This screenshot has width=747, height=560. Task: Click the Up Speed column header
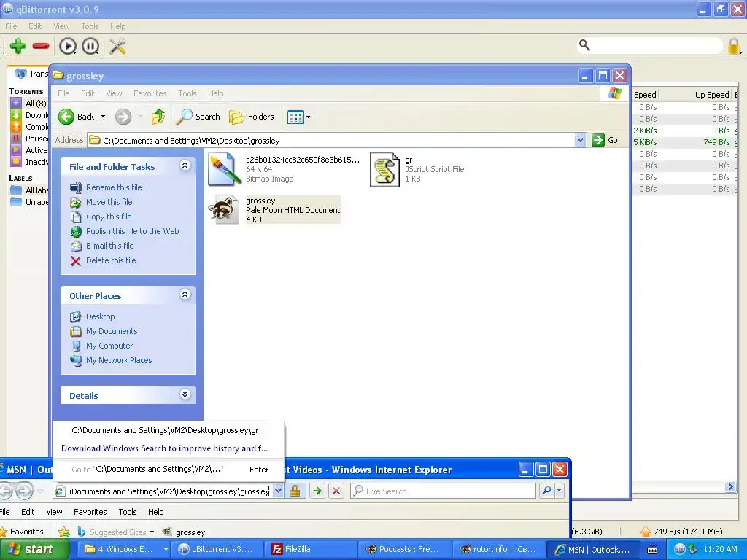click(712, 95)
